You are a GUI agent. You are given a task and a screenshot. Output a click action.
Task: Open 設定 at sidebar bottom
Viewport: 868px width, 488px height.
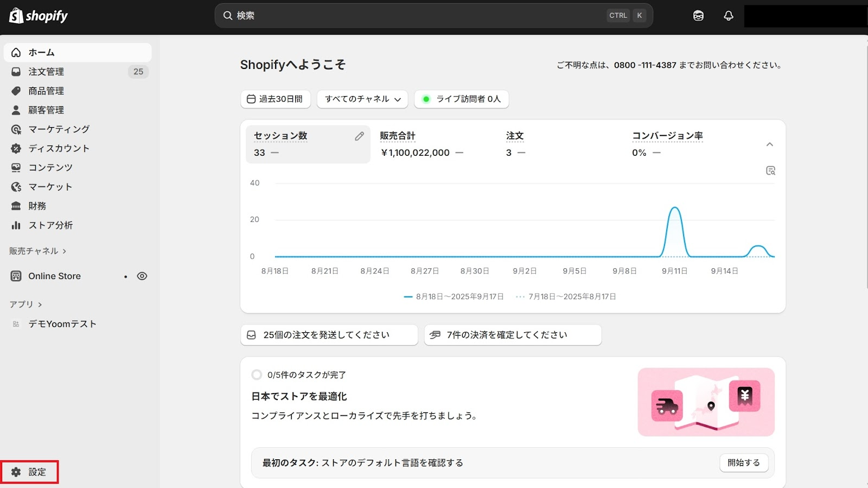point(29,472)
